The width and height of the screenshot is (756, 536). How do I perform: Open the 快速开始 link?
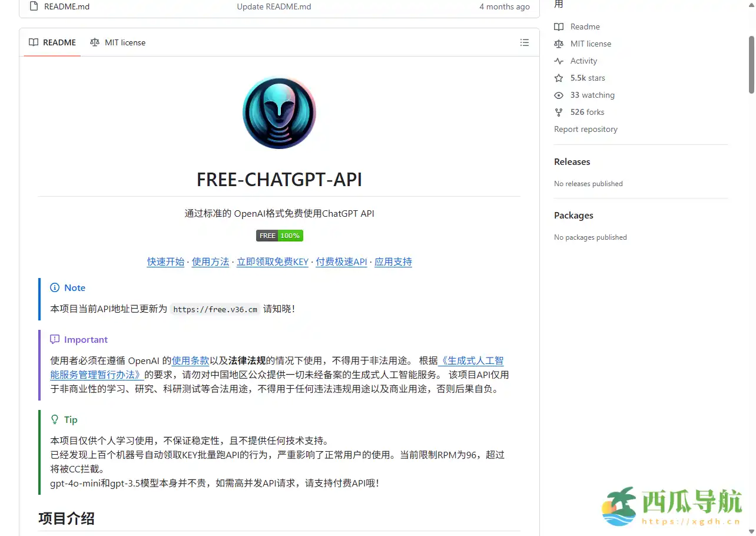point(165,262)
